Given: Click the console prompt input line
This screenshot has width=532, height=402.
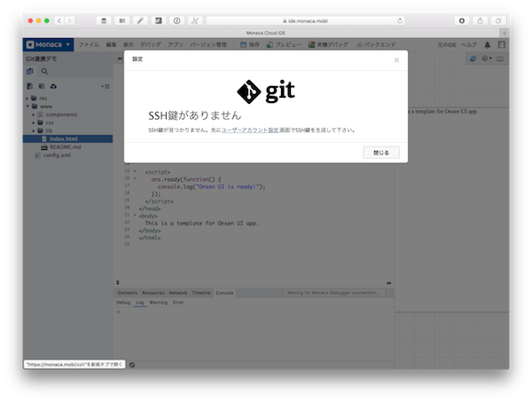Looking at the screenshot, I should (x=254, y=312).
